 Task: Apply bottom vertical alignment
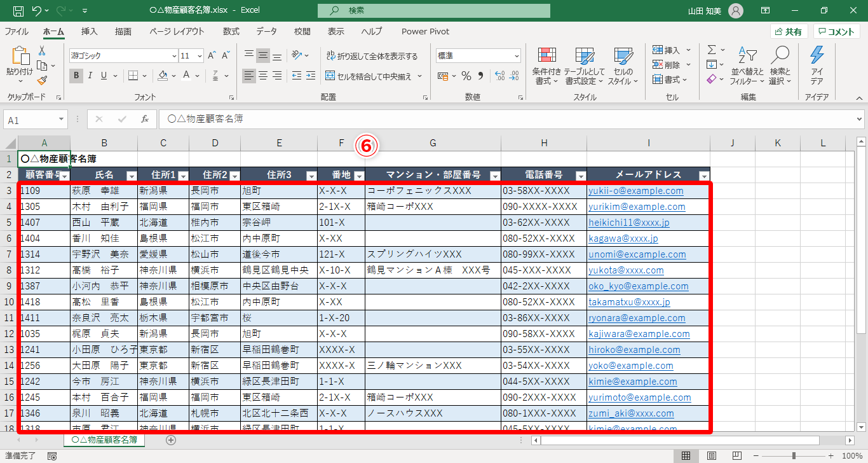pyautogui.click(x=277, y=55)
